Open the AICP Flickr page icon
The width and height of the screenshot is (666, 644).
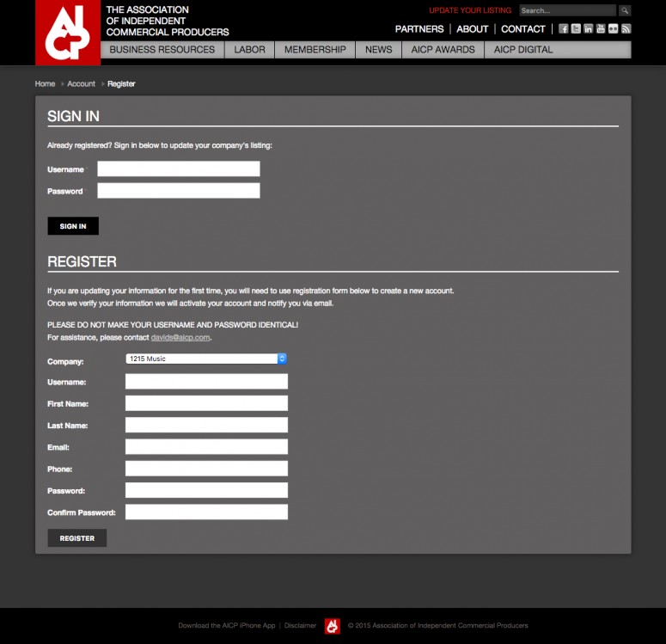(x=613, y=28)
